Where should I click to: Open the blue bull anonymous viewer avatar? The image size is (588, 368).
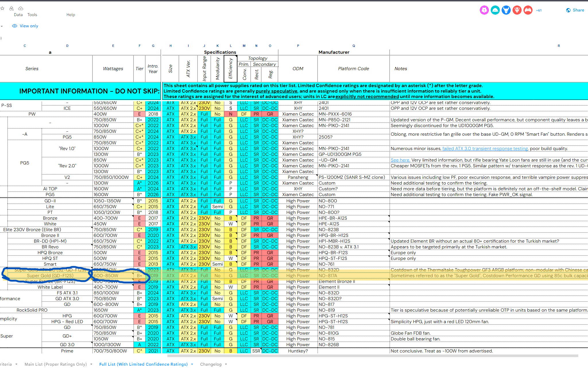pos(506,10)
